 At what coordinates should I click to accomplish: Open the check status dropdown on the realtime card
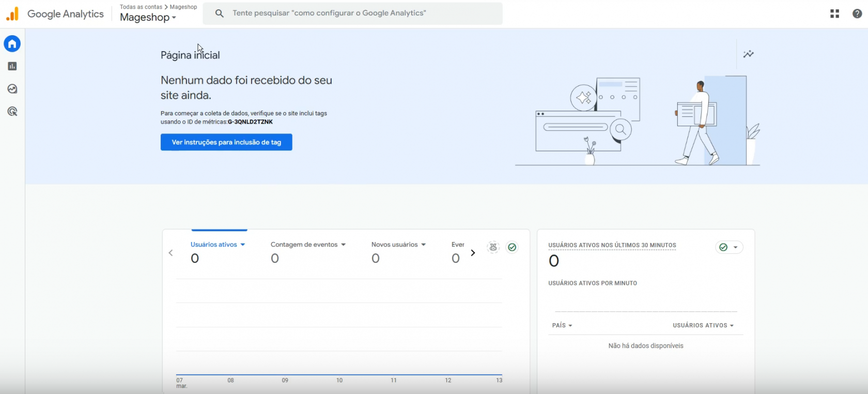pos(730,247)
